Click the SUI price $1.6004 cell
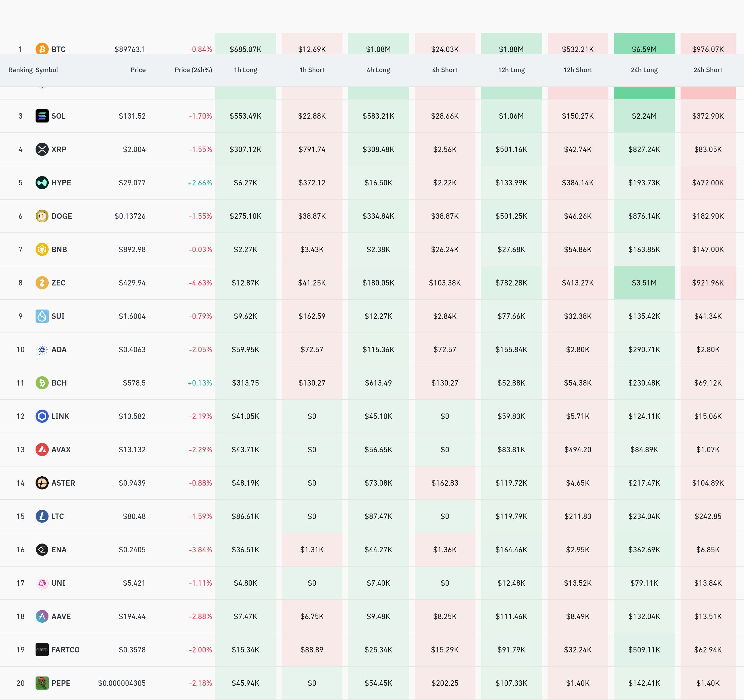 click(x=132, y=316)
